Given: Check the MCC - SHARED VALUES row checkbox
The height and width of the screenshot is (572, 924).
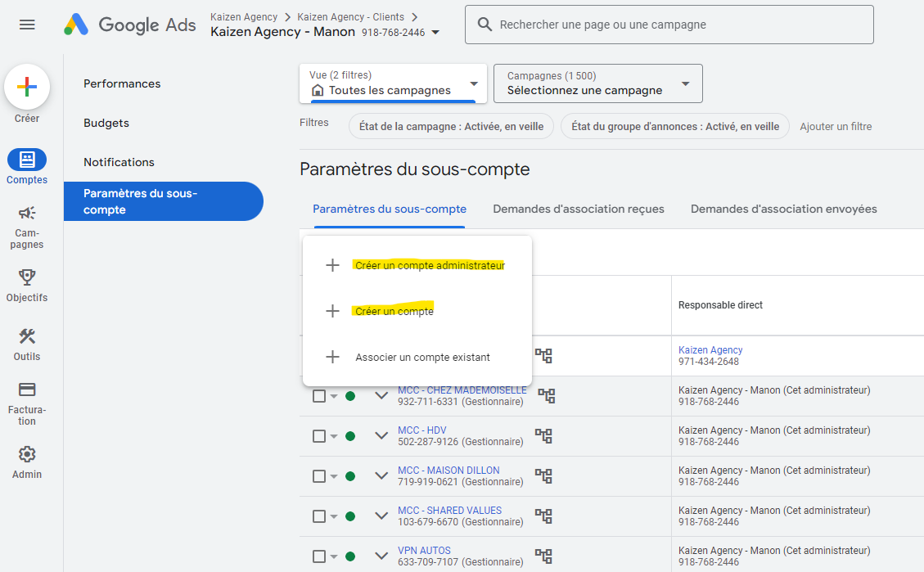Looking at the screenshot, I should [x=319, y=516].
